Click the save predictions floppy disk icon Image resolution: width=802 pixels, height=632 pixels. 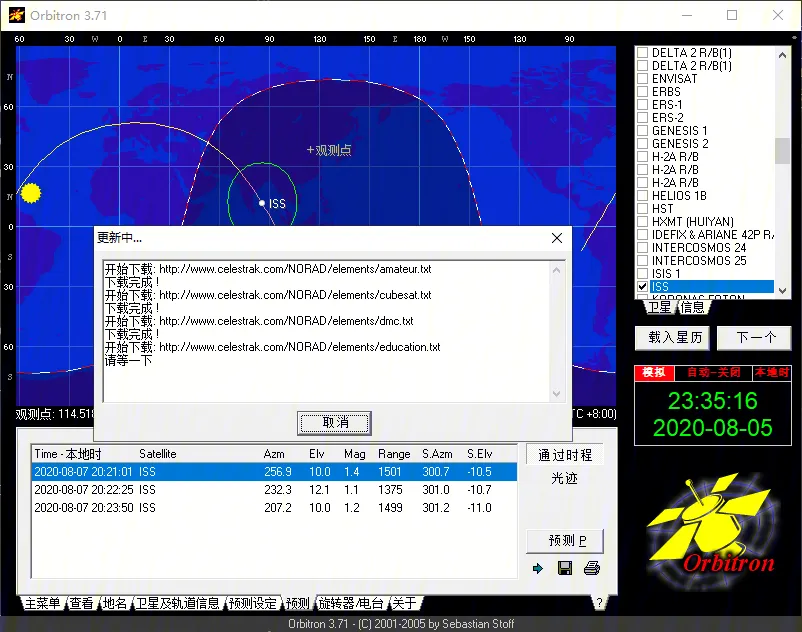pyautogui.click(x=565, y=569)
